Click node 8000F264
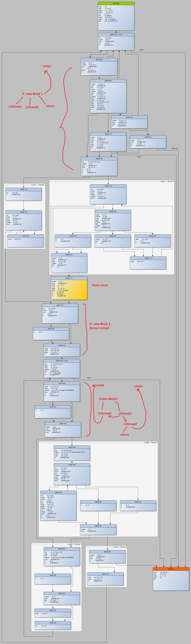 point(62,392)
